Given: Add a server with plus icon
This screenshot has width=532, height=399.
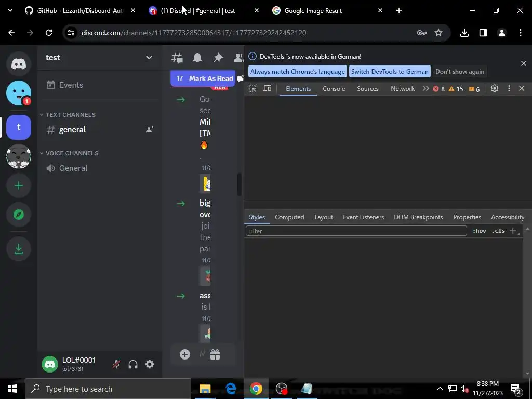Looking at the screenshot, I should [x=19, y=185].
